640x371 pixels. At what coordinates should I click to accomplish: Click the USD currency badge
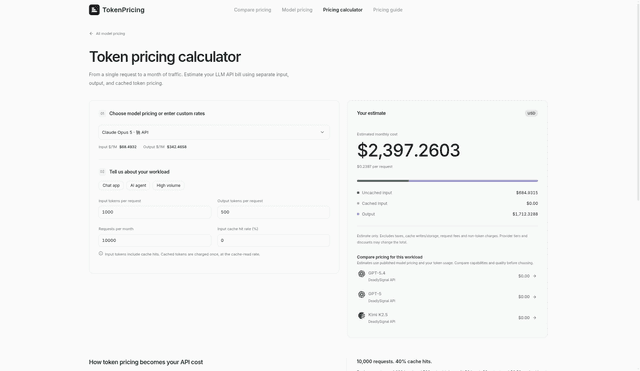point(531,113)
